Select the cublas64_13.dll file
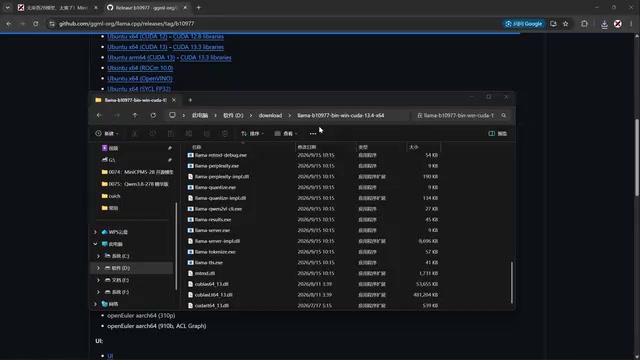This screenshot has height=360, width=640. pyautogui.click(x=211, y=284)
